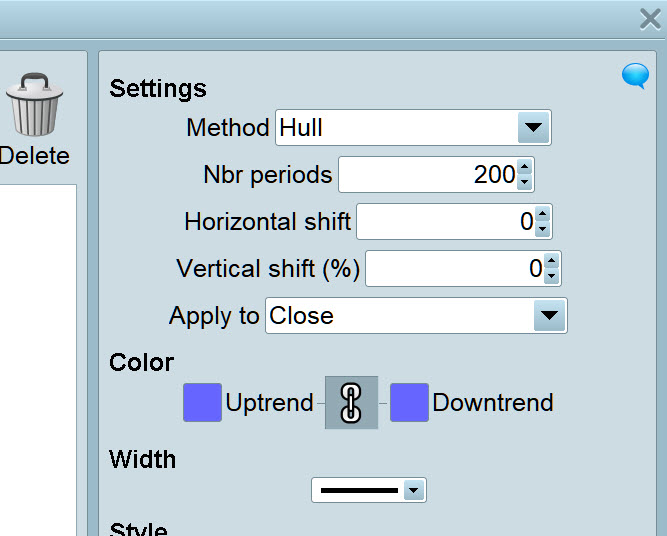Pick the Downtrend color swatch
The width and height of the screenshot is (667, 536).
click(x=409, y=403)
